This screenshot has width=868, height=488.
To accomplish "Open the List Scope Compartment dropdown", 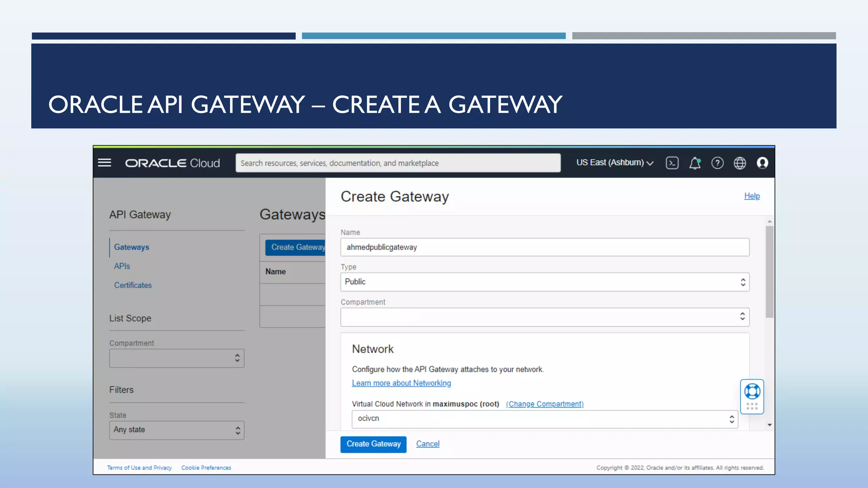I will [177, 358].
